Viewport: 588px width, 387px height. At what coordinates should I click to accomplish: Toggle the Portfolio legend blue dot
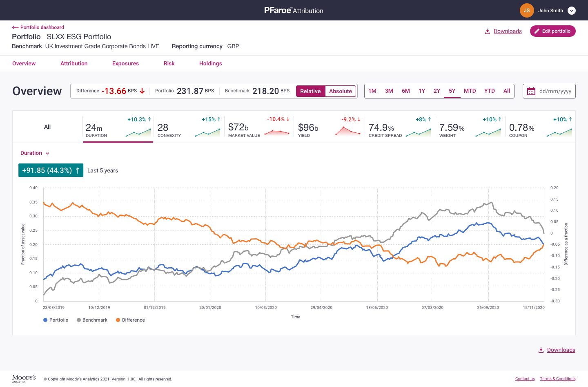pyautogui.click(x=45, y=320)
